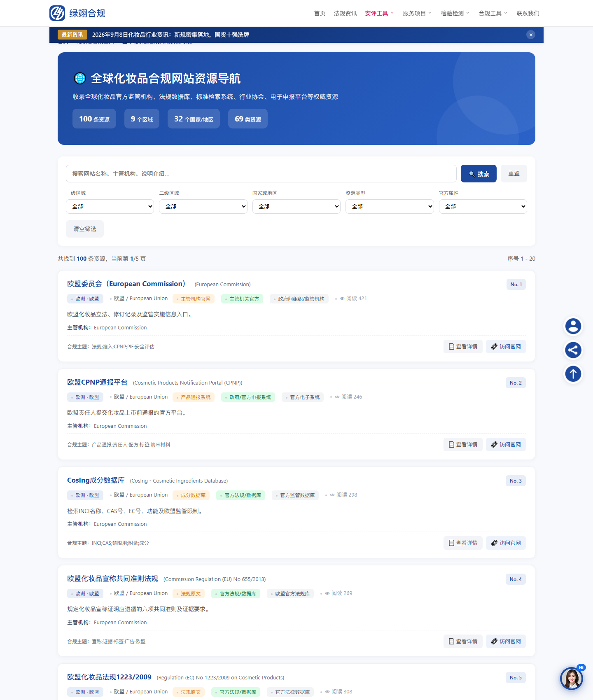Click the 官方法律数据库 tag
The height and width of the screenshot is (700, 593).
(x=290, y=692)
